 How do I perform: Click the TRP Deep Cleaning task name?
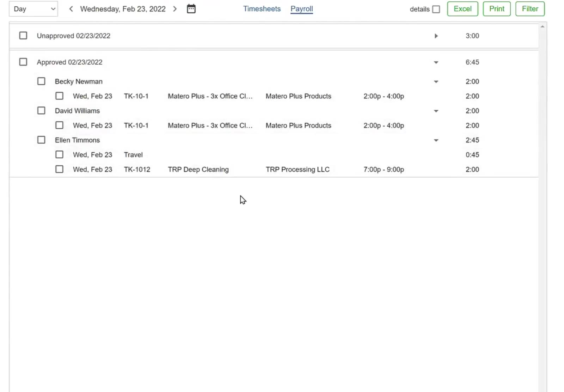[x=198, y=170]
